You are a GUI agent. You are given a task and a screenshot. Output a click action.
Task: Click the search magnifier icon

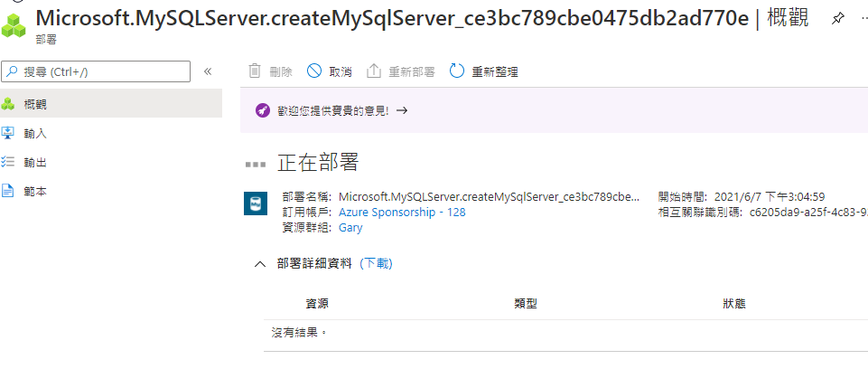pyautogui.click(x=13, y=72)
